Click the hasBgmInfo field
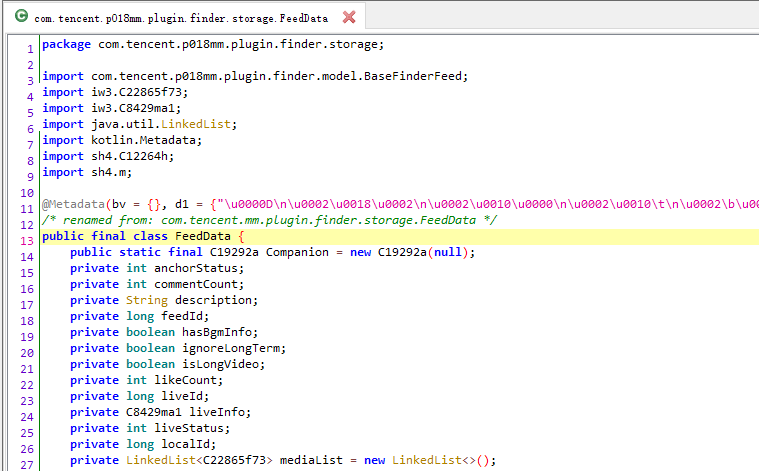The height and width of the screenshot is (471, 759). [217, 332]
